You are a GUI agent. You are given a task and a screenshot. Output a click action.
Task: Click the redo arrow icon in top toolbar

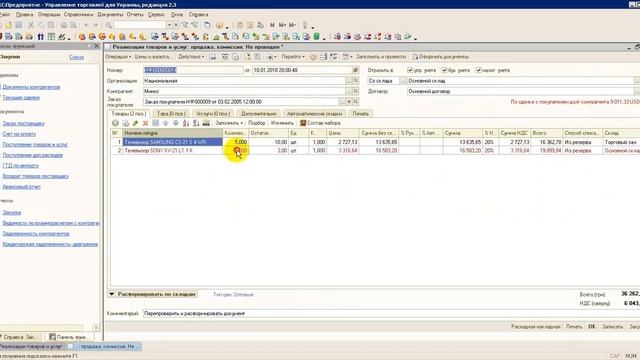[96, 25]
